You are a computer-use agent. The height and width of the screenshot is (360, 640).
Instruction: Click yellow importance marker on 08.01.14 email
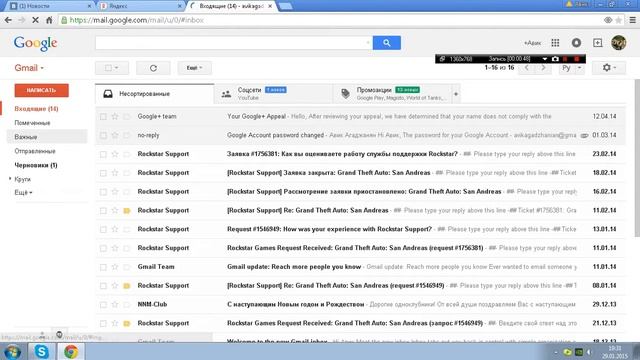click(x=127, y=286)
